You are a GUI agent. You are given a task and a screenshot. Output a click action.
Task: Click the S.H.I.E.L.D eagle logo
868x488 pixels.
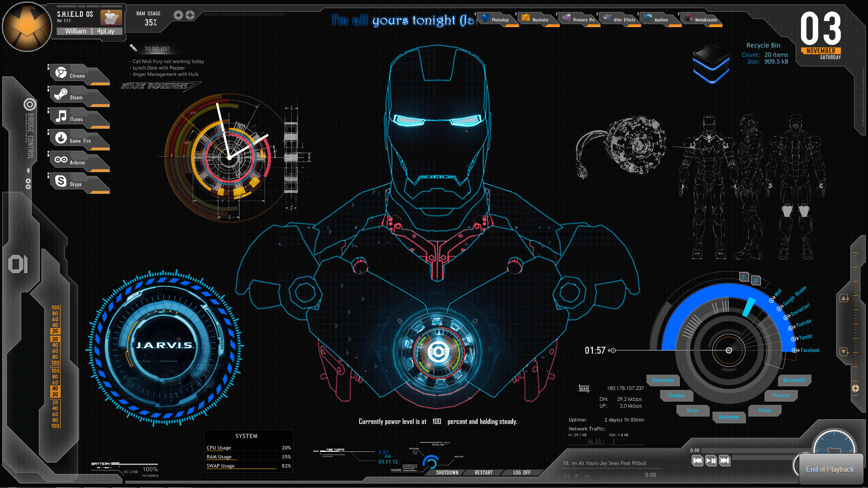(x=27, y=27)
